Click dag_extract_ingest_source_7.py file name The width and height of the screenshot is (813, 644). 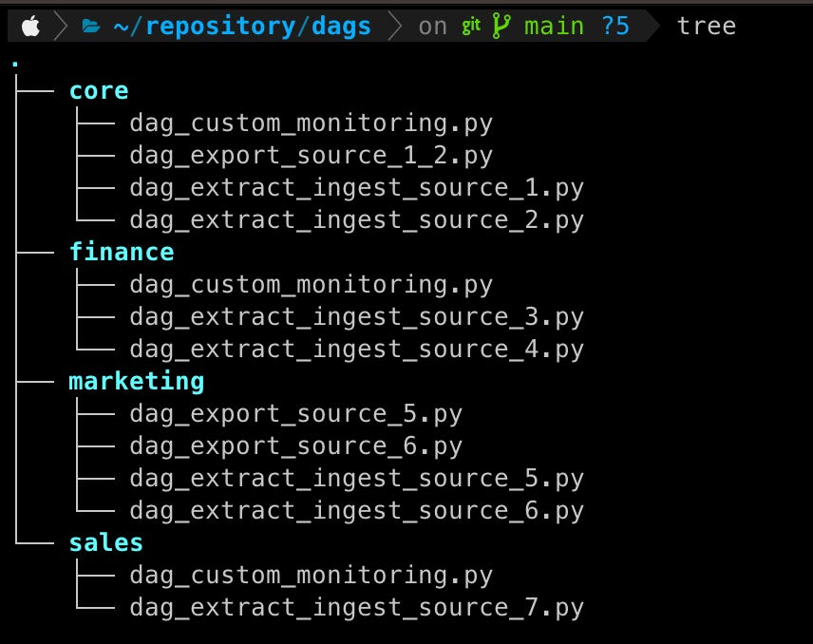[x=357, y=608]
